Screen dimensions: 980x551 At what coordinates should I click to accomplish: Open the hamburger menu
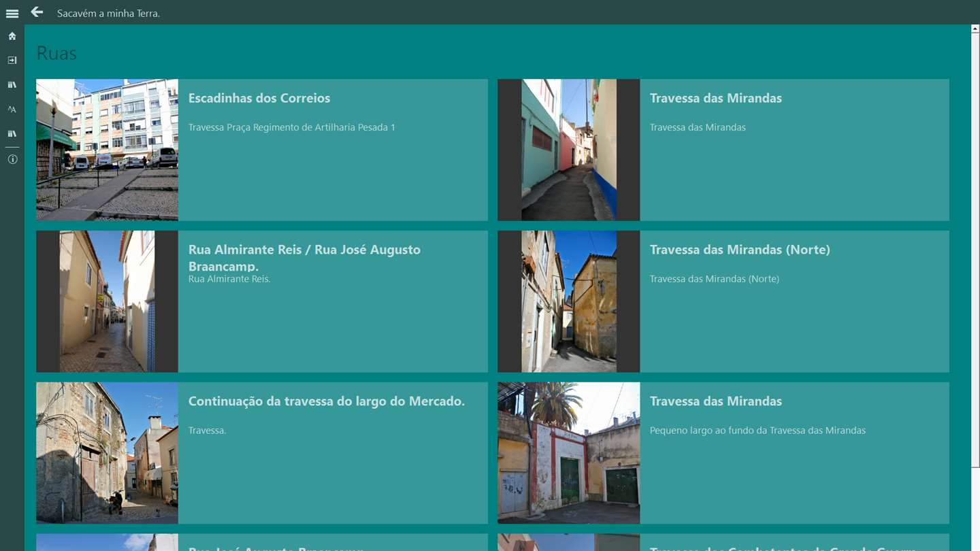(x=12, y=14)
